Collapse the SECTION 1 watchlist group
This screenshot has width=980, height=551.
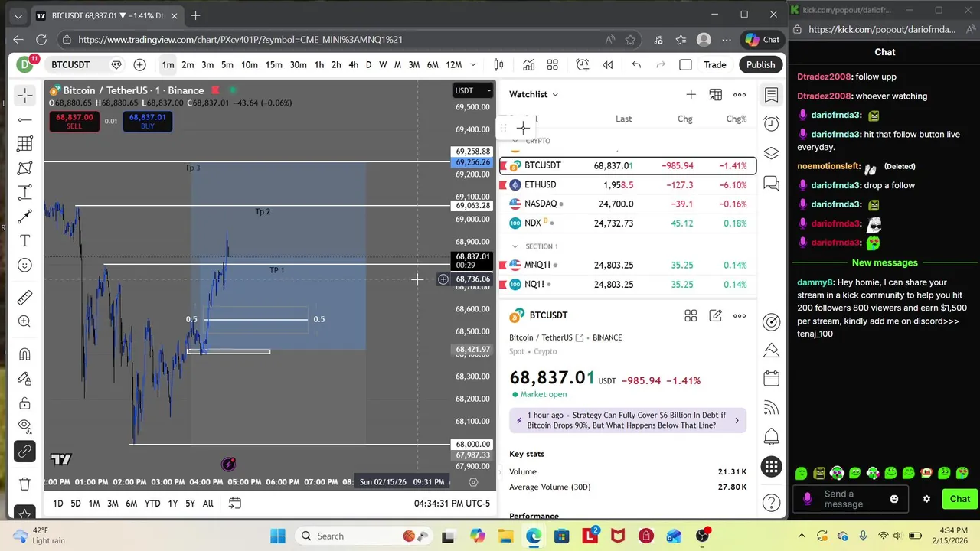pos(515,246)
